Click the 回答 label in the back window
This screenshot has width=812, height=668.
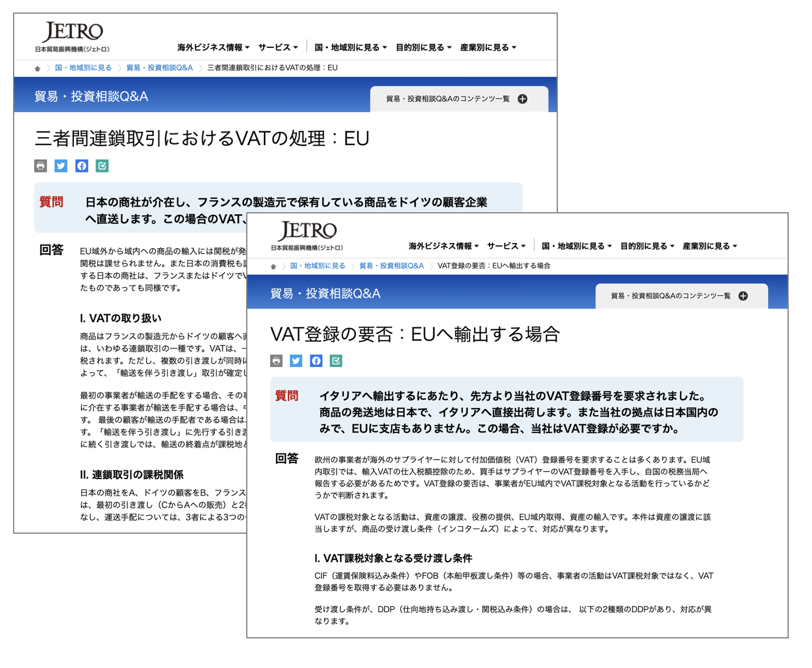(51, 250)
